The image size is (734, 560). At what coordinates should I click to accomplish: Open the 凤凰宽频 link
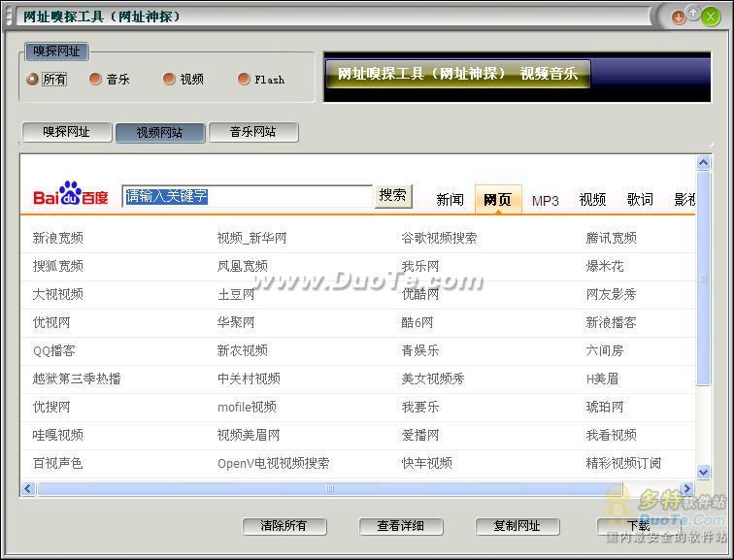tap(243, 266)
